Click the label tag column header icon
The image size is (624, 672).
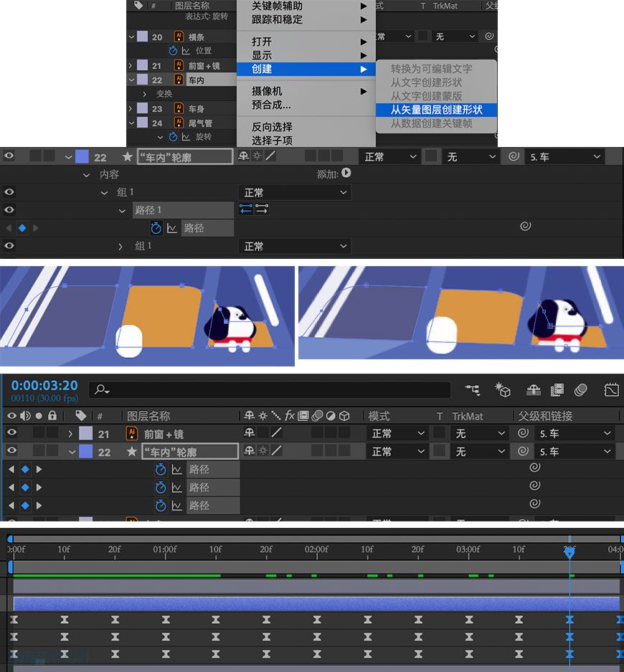pyautogui.click(x=80, y=416)
